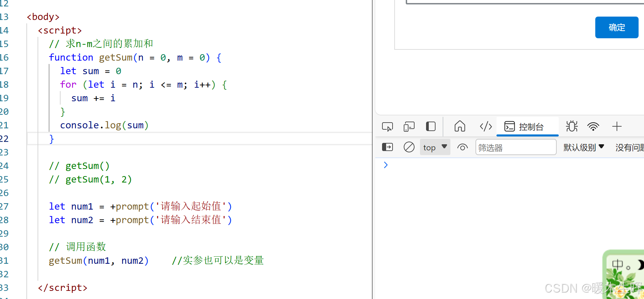Open the 默认级别 log level dropdown
Viewport: 644px width, 299px height.
[x=583, y=147]
